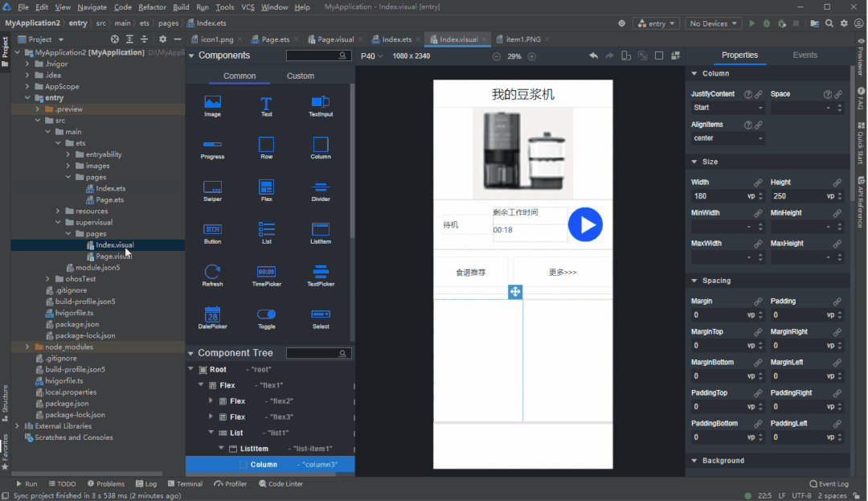Expand the node_modules folder
The height and width of the screenshot is (501, 868).
coord(27,347)
